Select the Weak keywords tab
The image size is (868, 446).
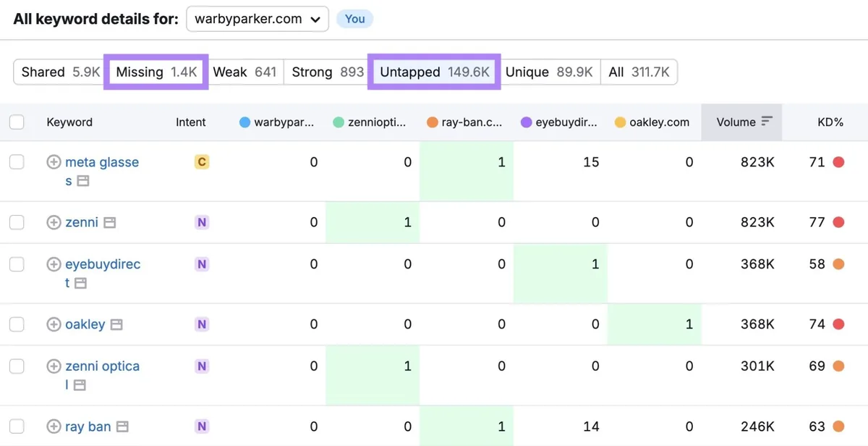244,72
